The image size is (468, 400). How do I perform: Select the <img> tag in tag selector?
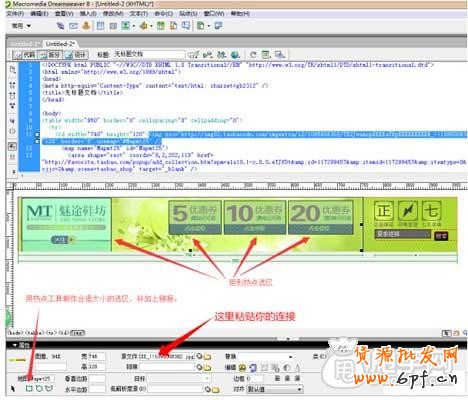[77, 333]
